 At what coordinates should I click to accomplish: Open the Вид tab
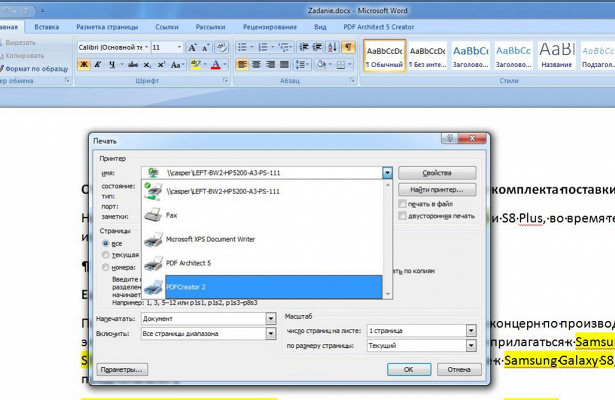coord(320,27)
